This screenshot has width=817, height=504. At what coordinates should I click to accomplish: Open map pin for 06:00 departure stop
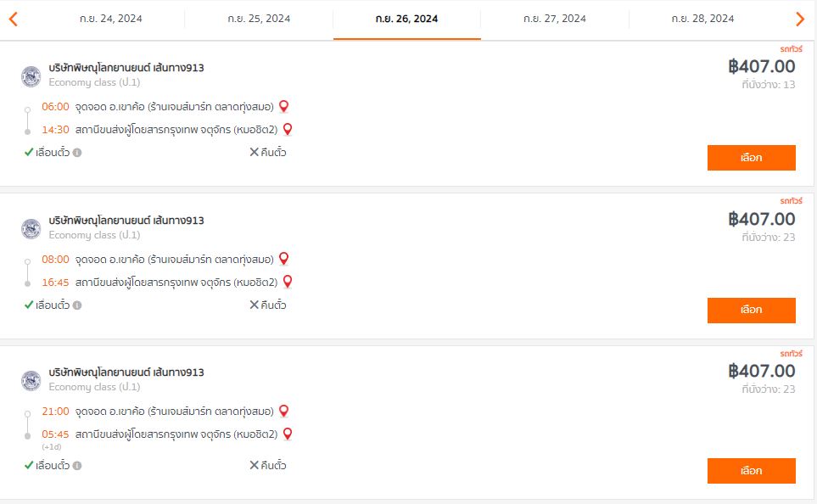(284, 106)
